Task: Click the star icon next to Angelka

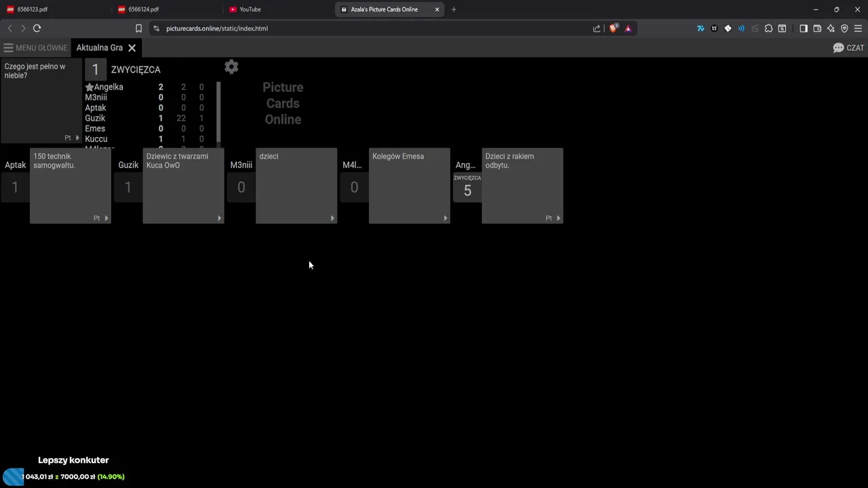Action: (x=89, y=87)
